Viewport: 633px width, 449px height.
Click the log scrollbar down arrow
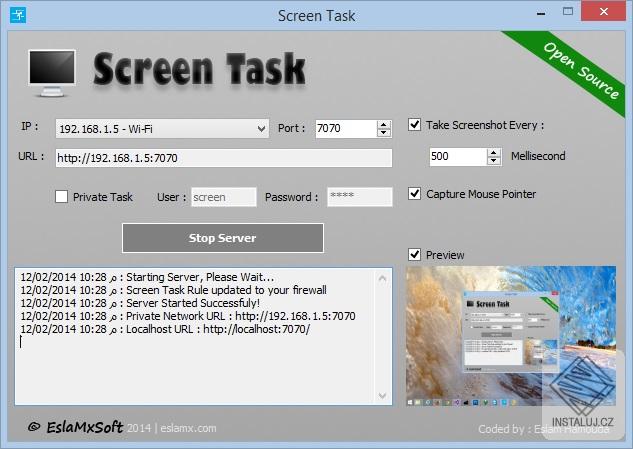tap(382, 395)
